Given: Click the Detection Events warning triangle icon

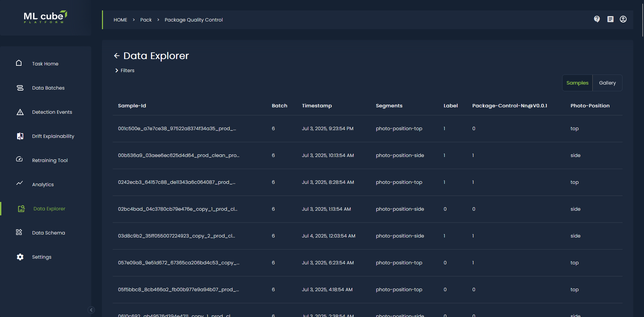Looking at the screenshot, I should [20, 112].
